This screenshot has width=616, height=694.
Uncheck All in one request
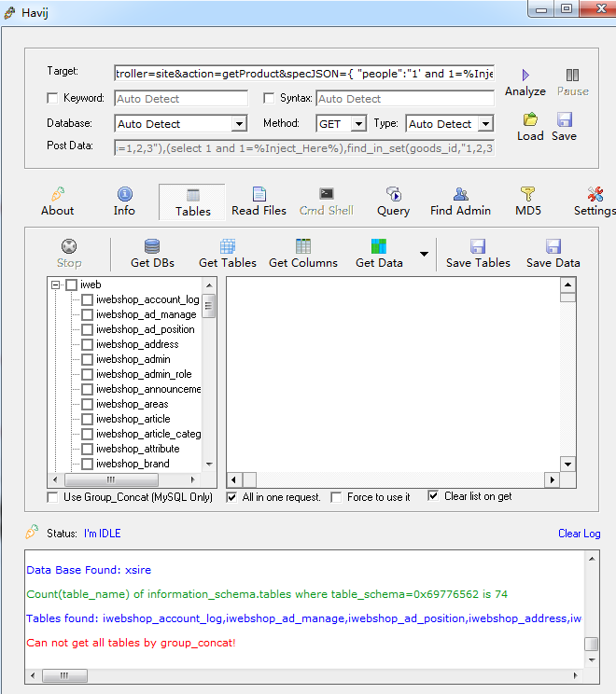pyautogui.click(x=231, y=497)
